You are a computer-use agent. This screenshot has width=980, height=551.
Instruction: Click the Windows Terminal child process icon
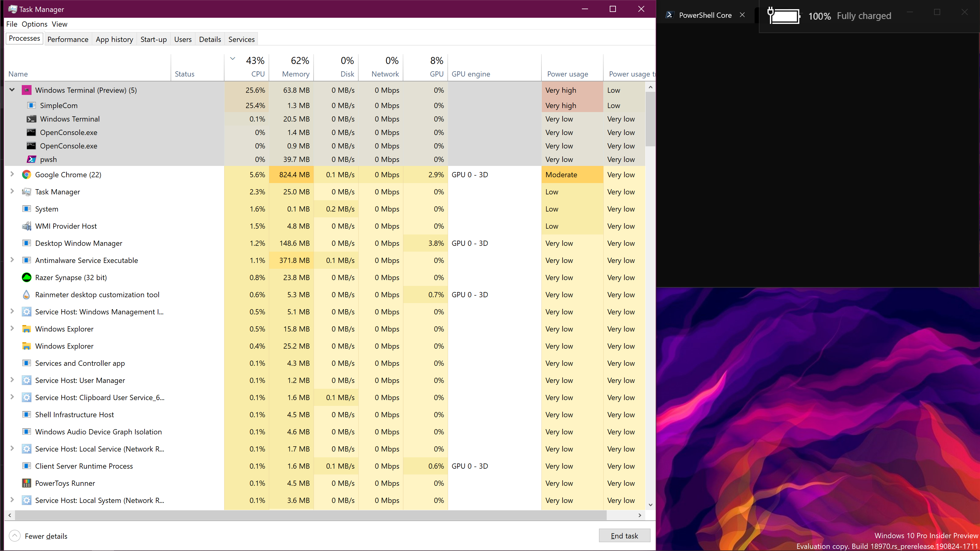click(x=32, y=119)
